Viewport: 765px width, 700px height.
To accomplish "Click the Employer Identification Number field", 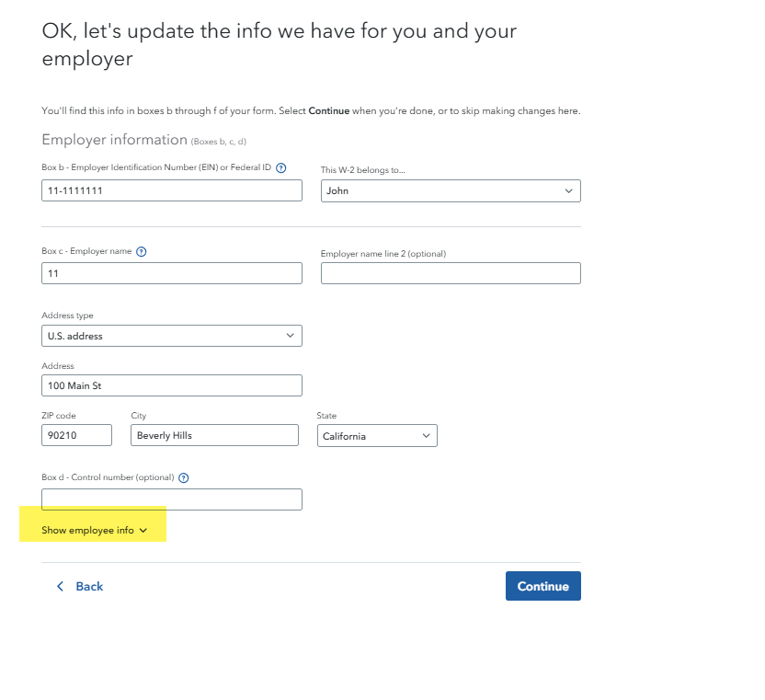I will coord(172,190).
